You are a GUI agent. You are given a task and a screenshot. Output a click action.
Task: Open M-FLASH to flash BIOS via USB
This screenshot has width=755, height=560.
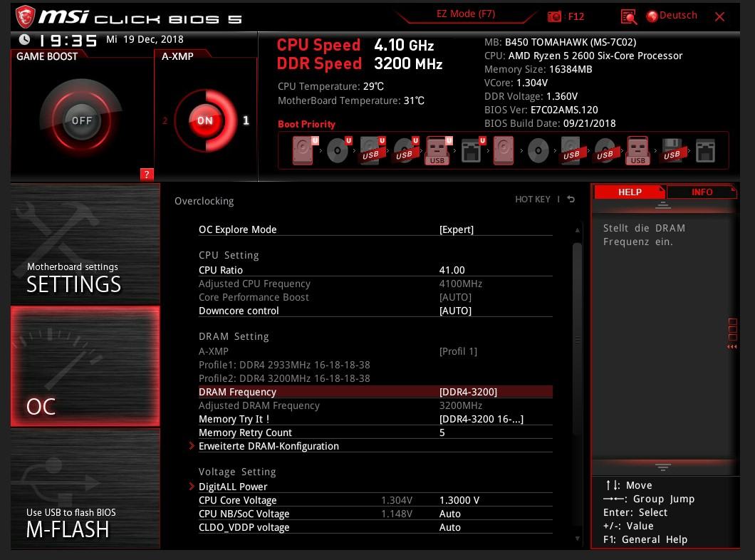(x=85, y=489)
